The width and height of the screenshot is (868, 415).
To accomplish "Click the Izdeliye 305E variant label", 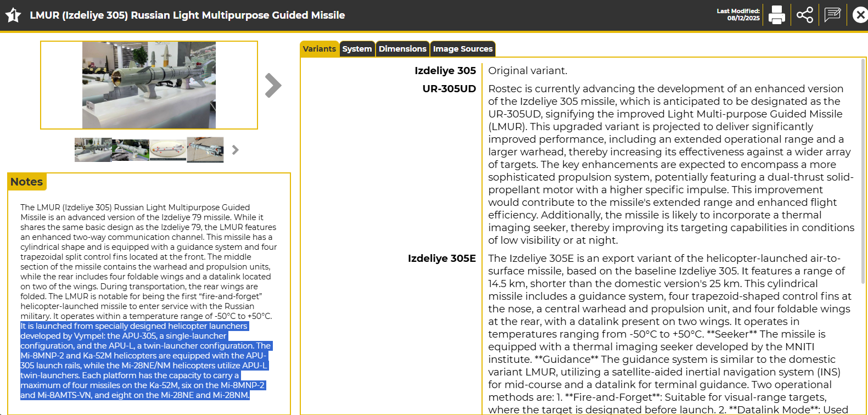I will (x=441, y=259).
